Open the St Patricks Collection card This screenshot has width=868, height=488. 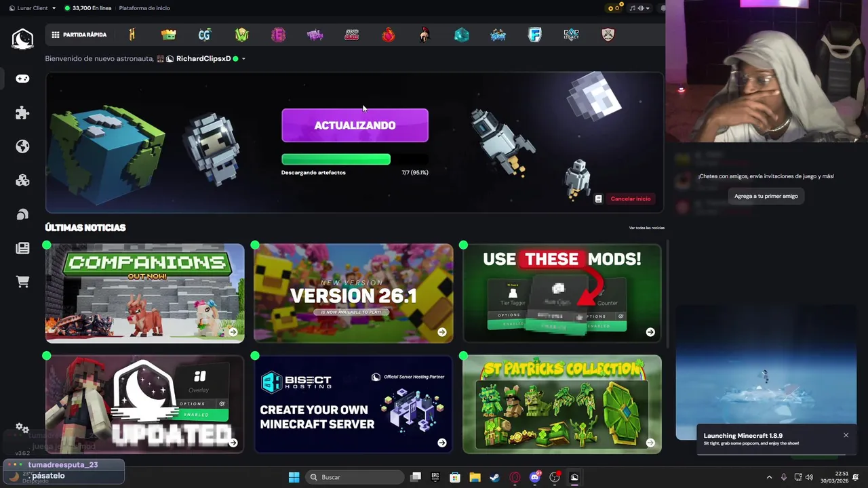point(562,404)
